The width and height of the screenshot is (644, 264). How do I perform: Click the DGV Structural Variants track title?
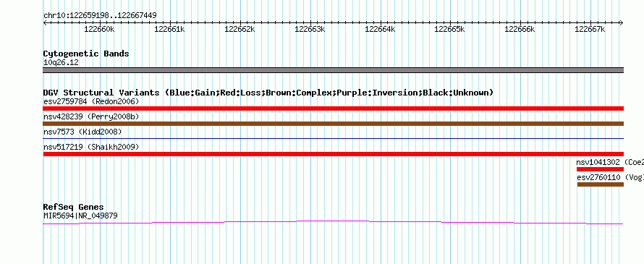(268, 93)
